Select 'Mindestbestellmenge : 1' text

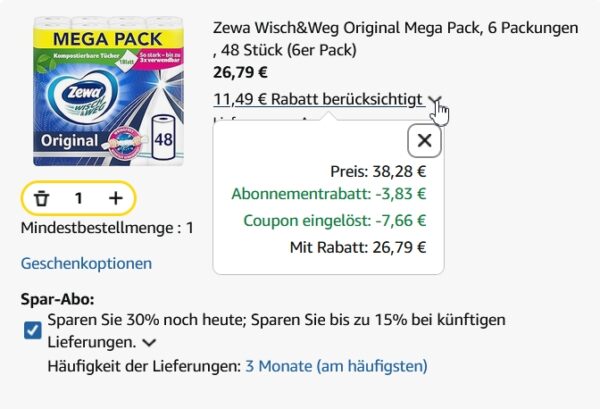click(x=107, y=228)
